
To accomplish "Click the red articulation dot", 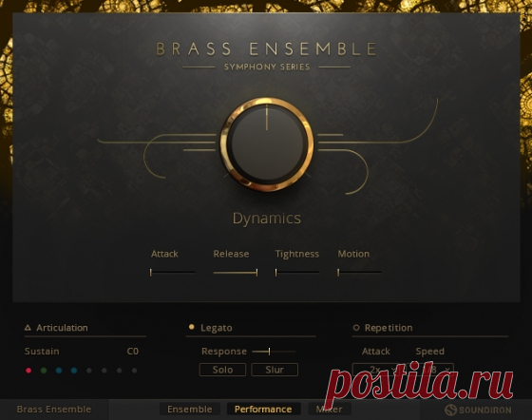I will point(28,371).
